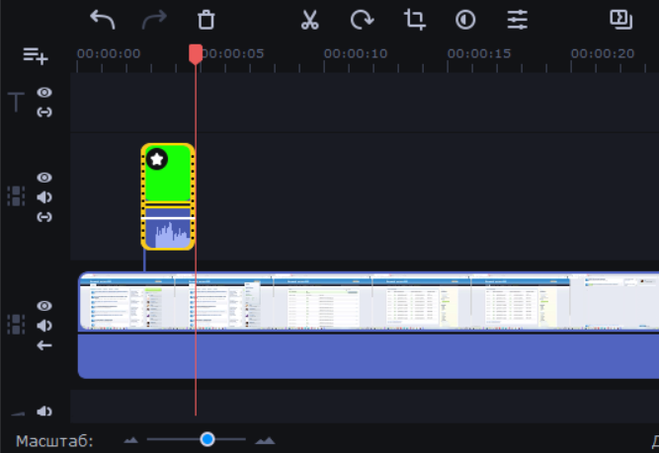Mute the main video track audio
This screenshot has height=453, width=659.
pyautogui.click(x=44, y=326)
